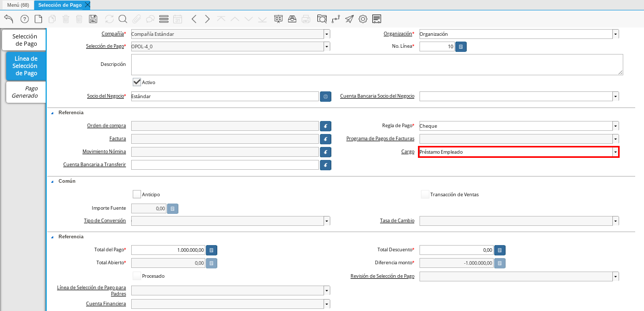Image resolution: width=644 pixels, height=311 pixels.
Task: Click the Movimiento Nómina label link
Action: point(104,152)
